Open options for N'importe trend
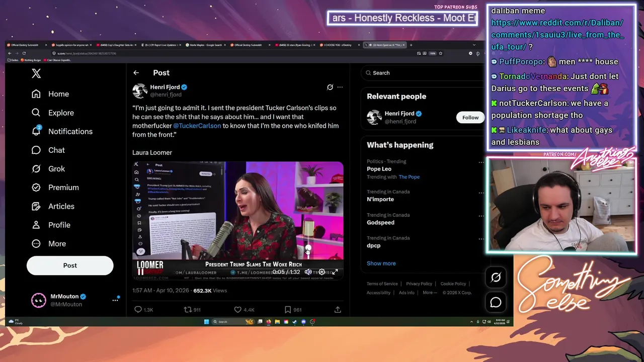Viewport: 644px width, 362px height. (x=481, y=193)
